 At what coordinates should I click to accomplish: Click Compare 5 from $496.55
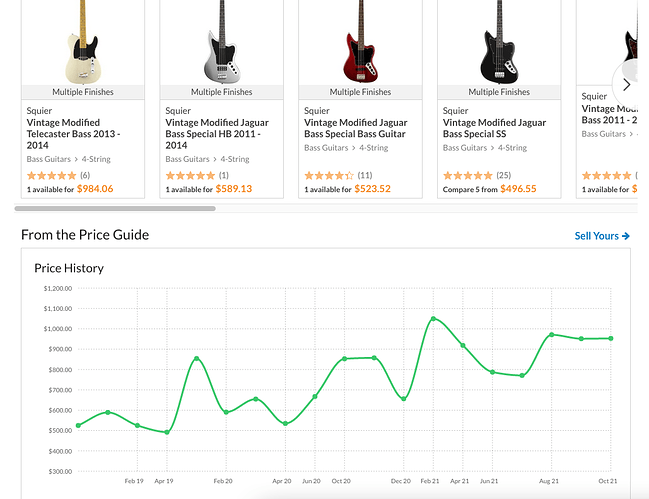pos(489,189)
